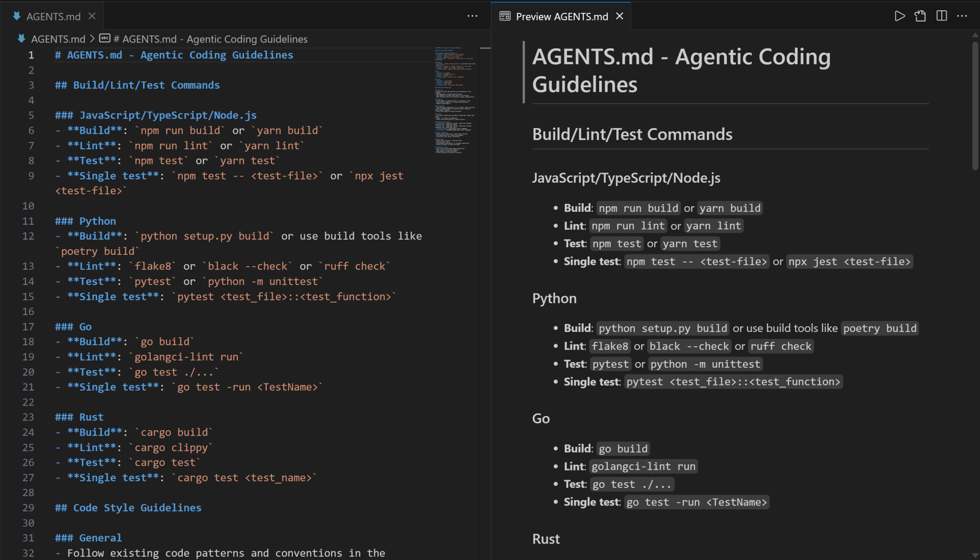This screenshot has height=560, width=980.
Task: Open more actions menu in the editor pane
Action: click(472, 16)
